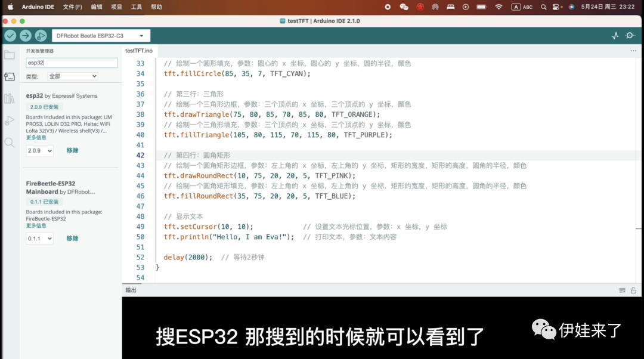Click the board search field containing esp32
Screen dimensions: 644x359
72,63
